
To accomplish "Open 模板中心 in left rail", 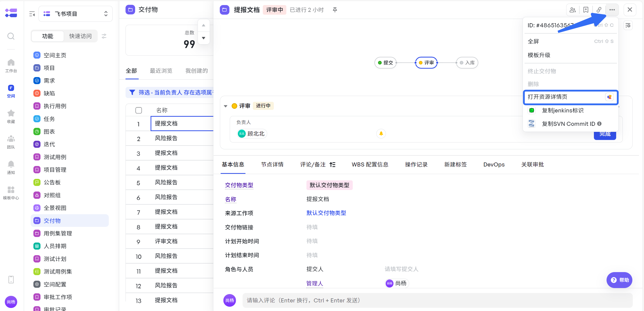I will point(11,193).
